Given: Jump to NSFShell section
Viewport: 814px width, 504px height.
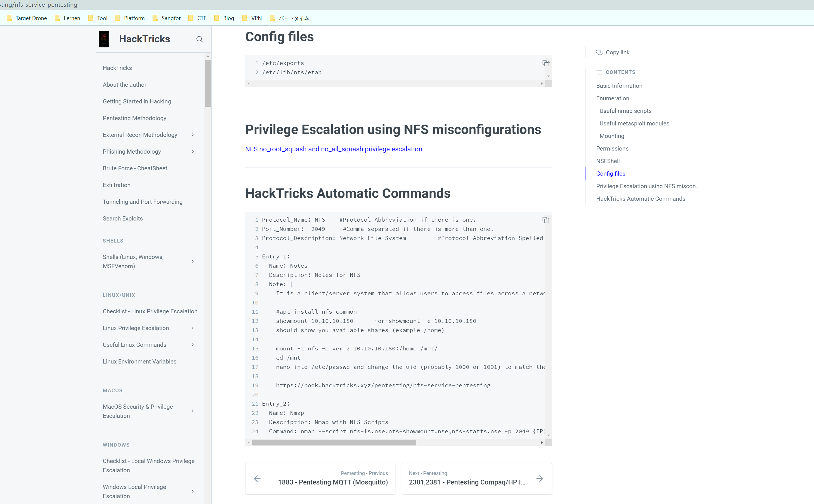Looking at the screenshot, I should click(x=608, y=161).
